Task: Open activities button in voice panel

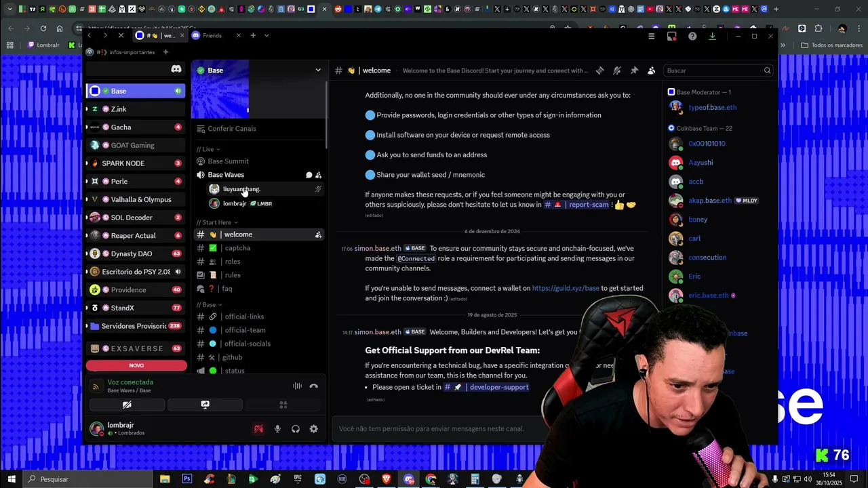Action: (283, 405)
